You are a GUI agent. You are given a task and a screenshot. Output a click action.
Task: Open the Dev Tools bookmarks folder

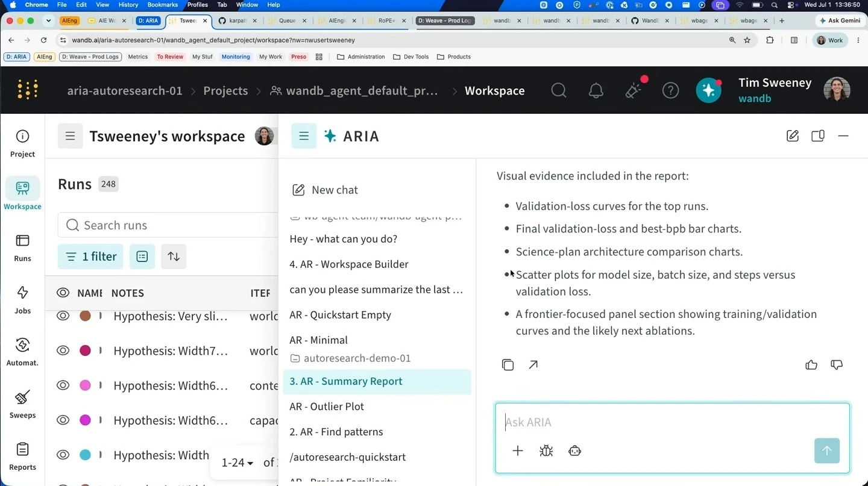410,57
